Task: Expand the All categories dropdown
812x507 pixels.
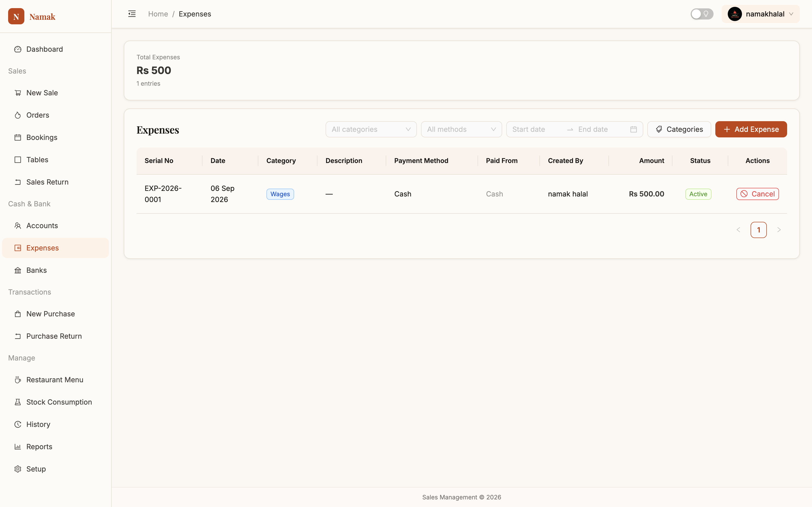Action: tap(371, 130)
